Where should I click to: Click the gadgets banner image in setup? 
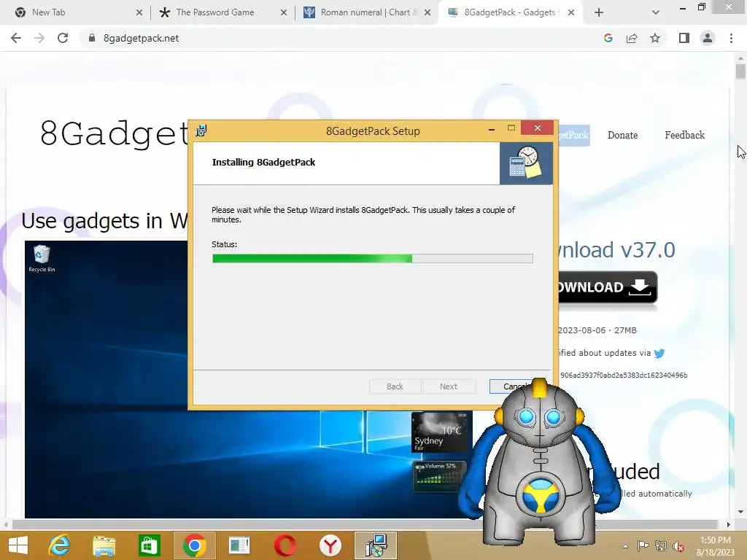point(526,163)
